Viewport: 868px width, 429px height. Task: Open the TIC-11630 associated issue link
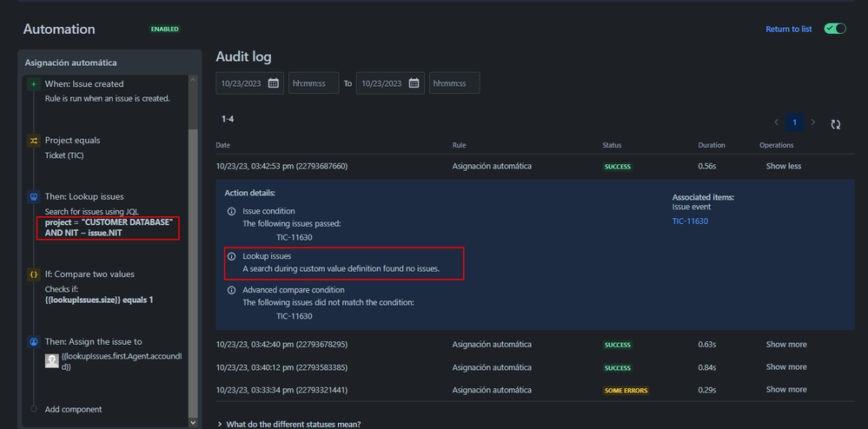[x=690, y=221]
